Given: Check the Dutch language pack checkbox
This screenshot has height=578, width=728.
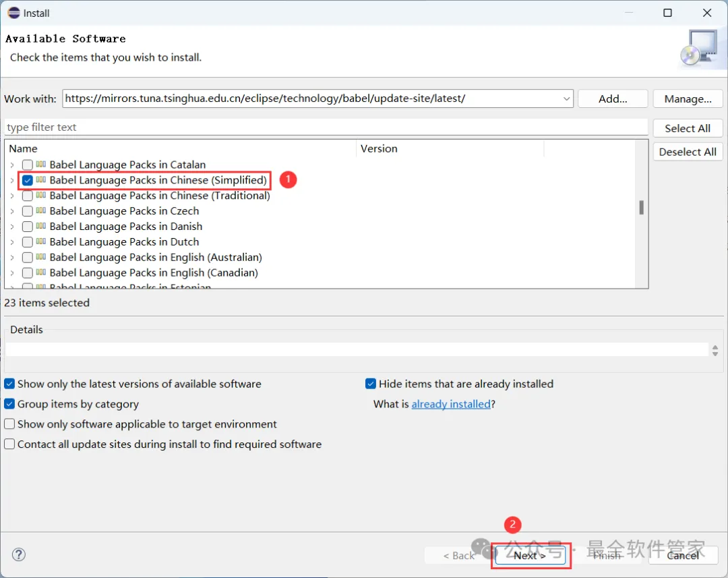Looking at the screenshot, I should 28,242.
